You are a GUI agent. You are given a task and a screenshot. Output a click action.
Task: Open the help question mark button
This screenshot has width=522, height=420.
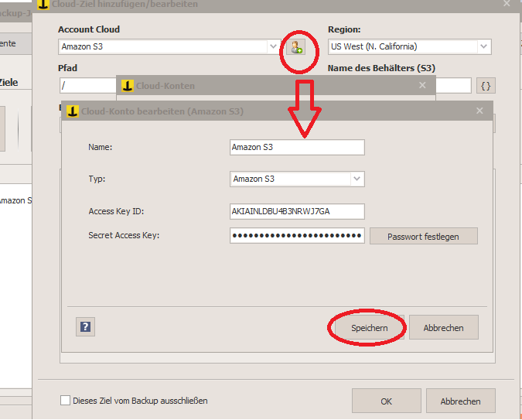[85, 326]
